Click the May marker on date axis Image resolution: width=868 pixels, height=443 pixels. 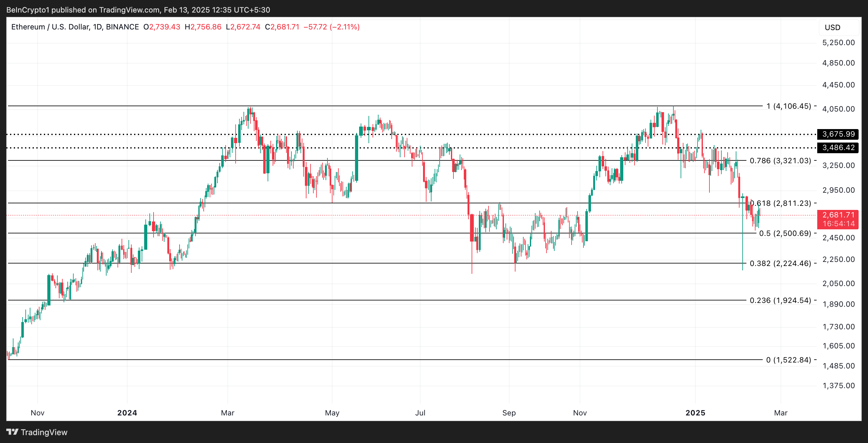pyautogui.click(x=332, y=413)
